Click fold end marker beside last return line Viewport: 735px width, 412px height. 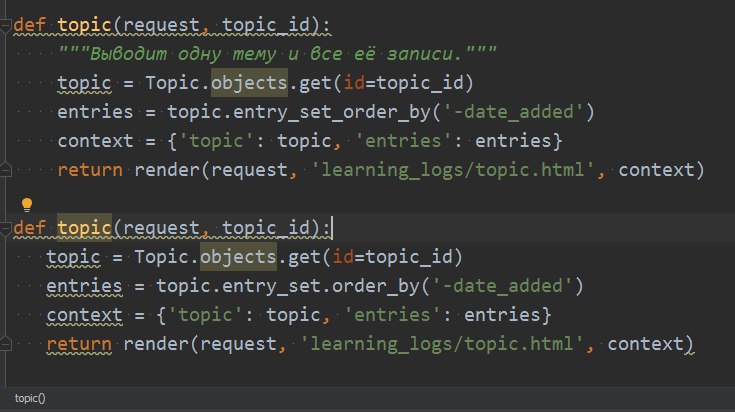[5, 344]
